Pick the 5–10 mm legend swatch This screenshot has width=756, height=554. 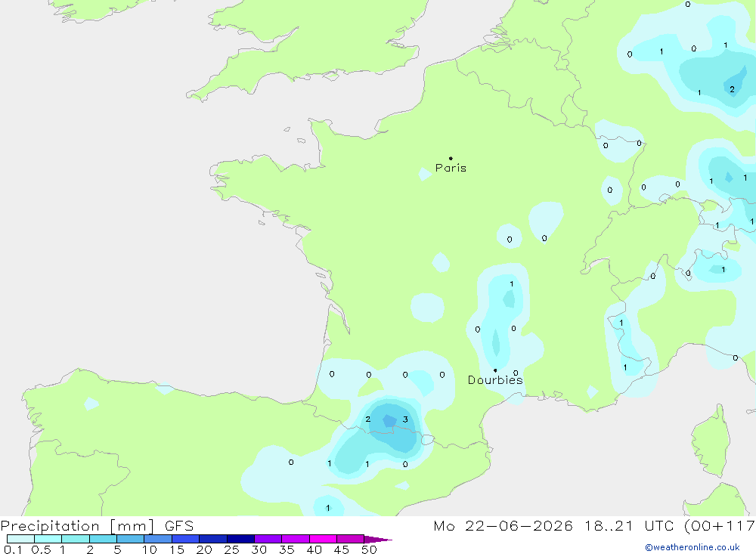pyautogui.click(x=131, y=539)
